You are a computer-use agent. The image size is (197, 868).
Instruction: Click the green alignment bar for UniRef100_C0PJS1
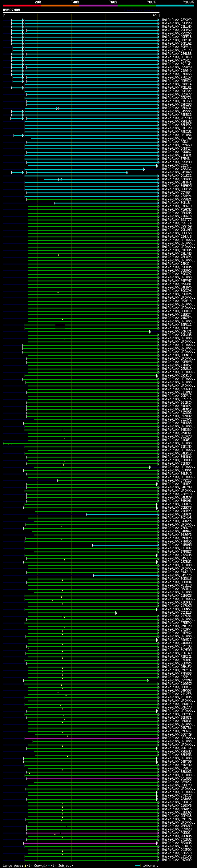[89, 332]
